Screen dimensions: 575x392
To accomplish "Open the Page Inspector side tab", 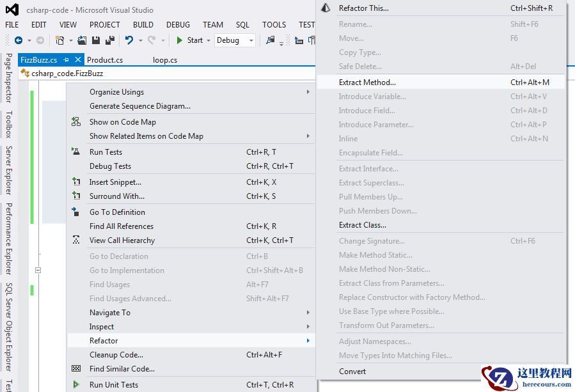I will pyautogui.click(x=9, y=78).
